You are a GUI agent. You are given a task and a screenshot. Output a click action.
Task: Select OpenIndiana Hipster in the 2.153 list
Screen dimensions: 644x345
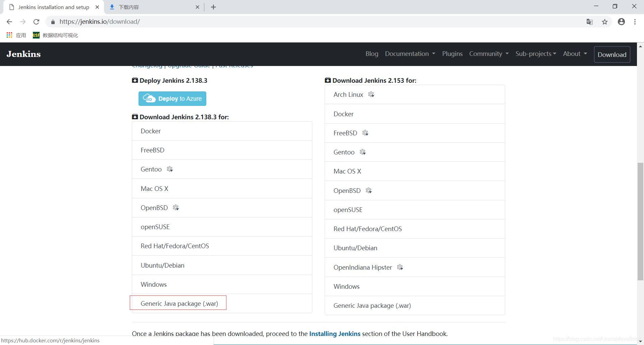pos(415,267)
